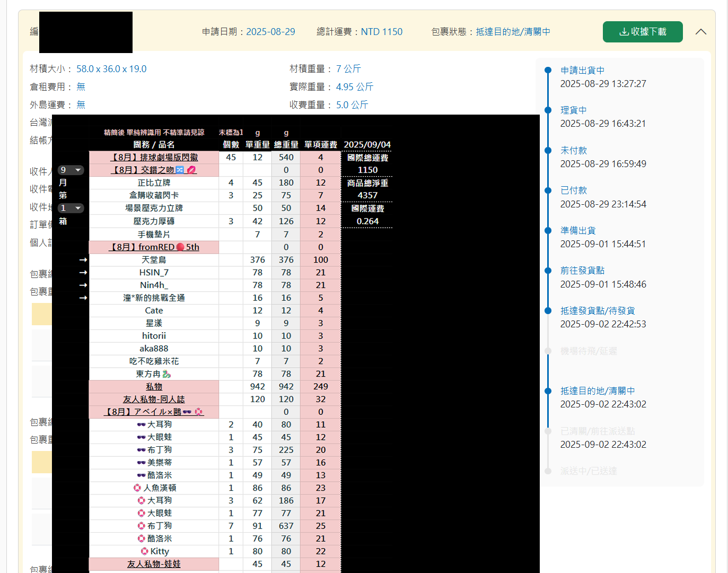Click the 2025/09/04 date cell
The height and width of the screenshot is (573, 728).
point(367,145)
